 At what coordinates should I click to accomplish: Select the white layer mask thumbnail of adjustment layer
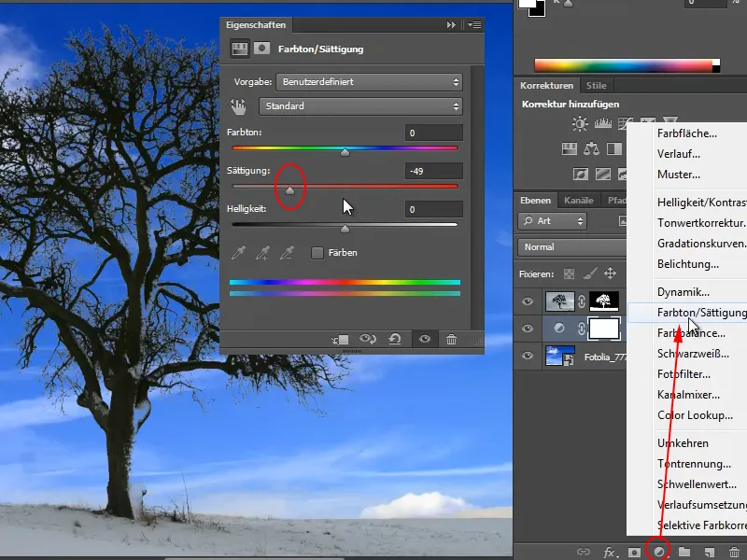click(604, 329)
